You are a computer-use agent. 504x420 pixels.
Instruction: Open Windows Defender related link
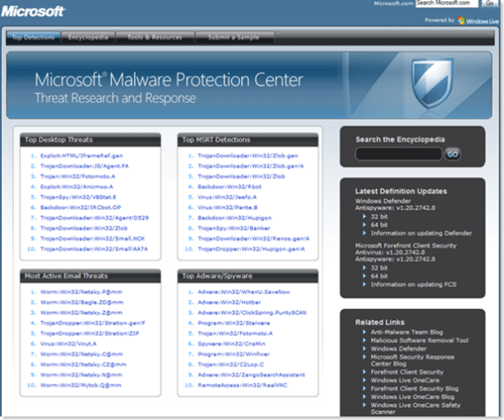[x=399, y=349]
